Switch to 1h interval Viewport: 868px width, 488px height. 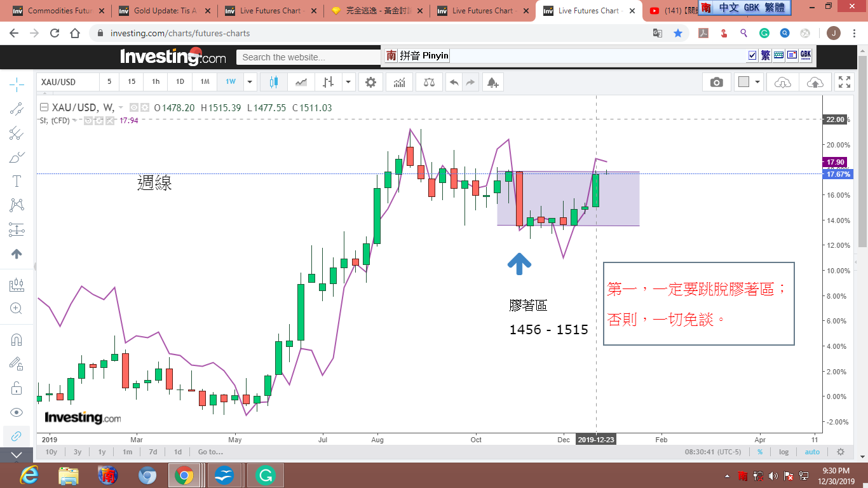[x=156, y=82]
